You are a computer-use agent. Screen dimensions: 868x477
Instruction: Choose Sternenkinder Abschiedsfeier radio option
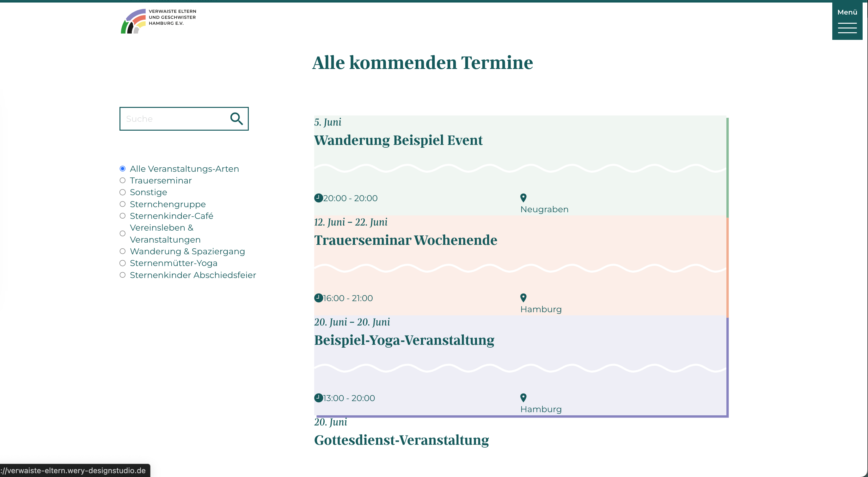click(x=123, y=275)
